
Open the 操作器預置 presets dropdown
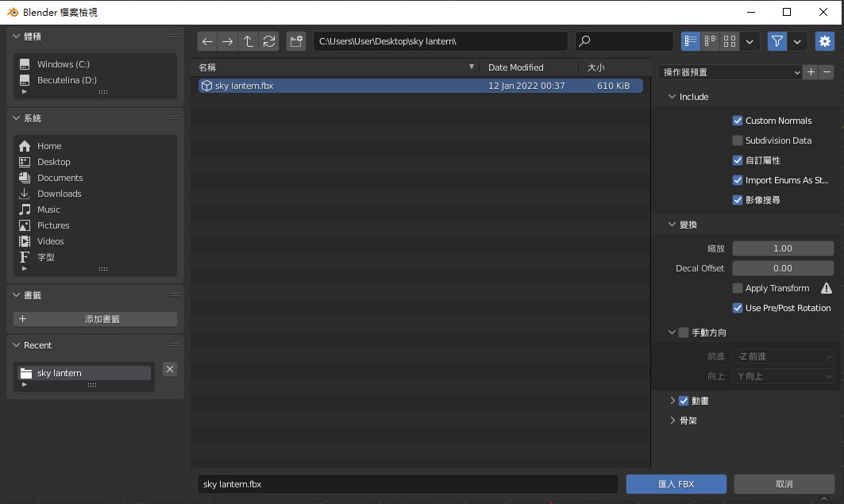click(730, 72)
